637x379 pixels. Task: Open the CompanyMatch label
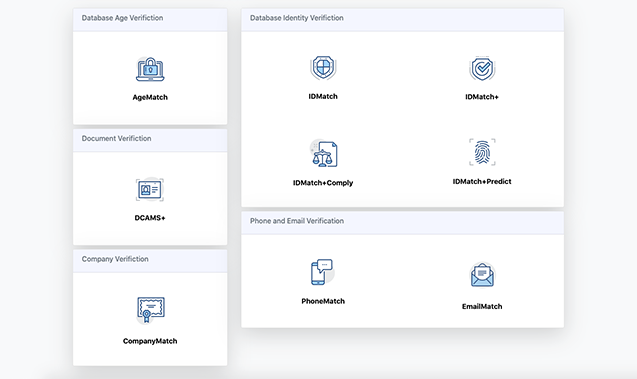point(150,341)
